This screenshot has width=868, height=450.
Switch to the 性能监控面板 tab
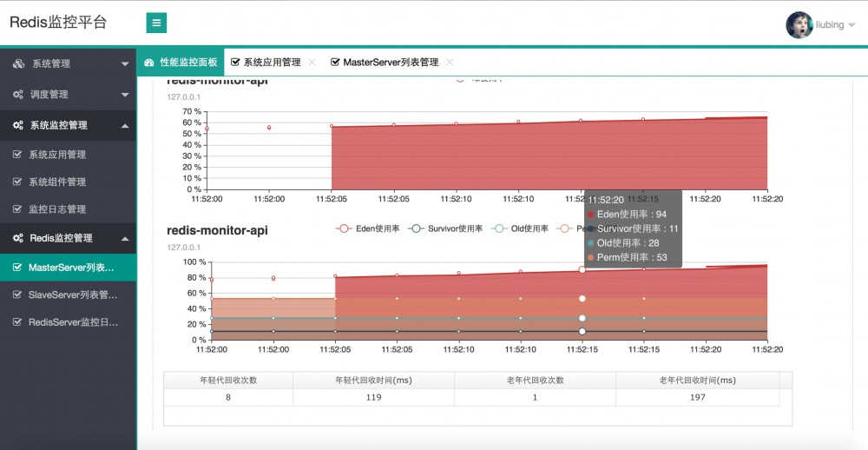181,62
